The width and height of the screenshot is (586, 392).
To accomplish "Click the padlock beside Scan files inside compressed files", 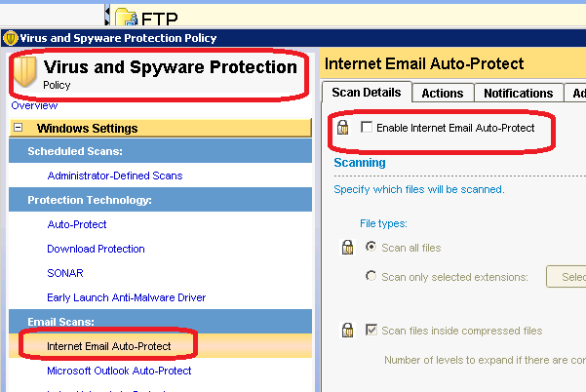I will pos(347,331).
